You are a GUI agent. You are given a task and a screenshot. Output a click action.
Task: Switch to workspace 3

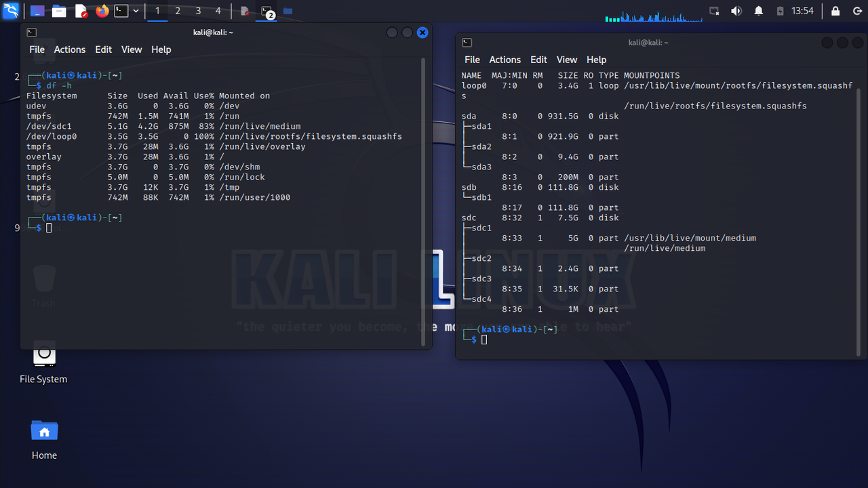click(198, 11)
